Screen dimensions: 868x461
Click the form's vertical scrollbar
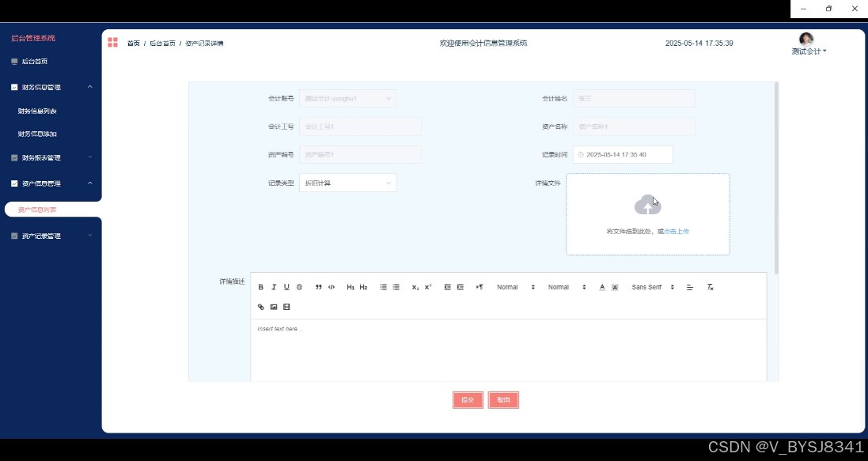(x=777, y=178)
